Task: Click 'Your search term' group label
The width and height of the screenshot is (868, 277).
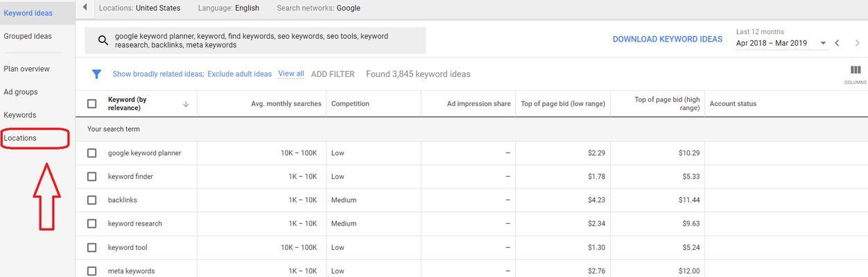Action: (x=114, y=129)
